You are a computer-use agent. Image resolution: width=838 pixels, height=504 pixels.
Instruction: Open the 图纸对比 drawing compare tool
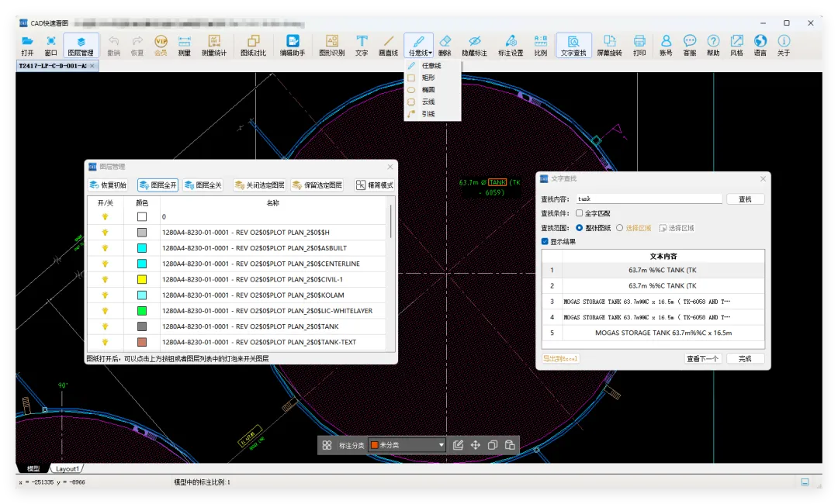(253, 46)
